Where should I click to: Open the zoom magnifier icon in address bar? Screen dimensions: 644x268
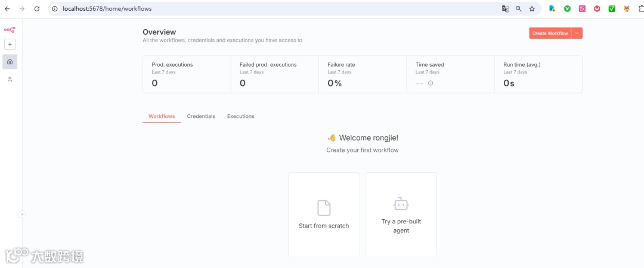click(x=519, y=9)
